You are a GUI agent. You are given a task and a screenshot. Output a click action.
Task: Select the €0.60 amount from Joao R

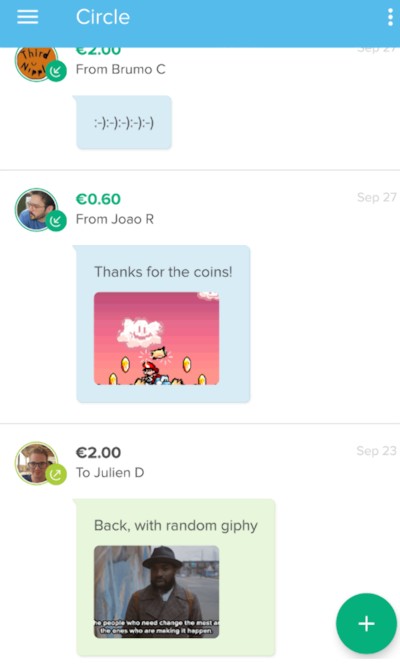pos(98,199)
